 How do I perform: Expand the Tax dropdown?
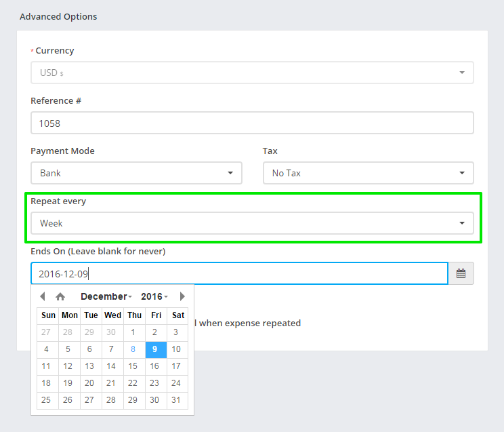pos(368,173)
